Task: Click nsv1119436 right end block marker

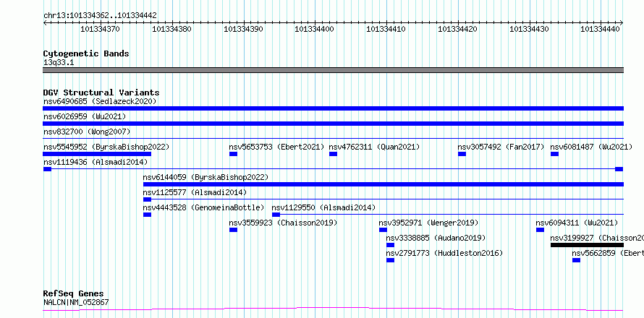Action: (x=619, y=169)
